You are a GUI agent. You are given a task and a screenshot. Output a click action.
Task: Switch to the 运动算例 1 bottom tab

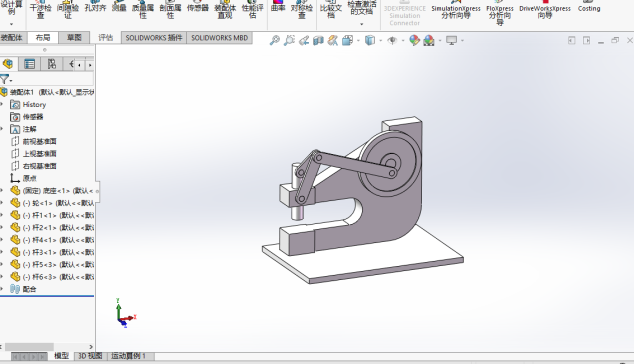129,356
